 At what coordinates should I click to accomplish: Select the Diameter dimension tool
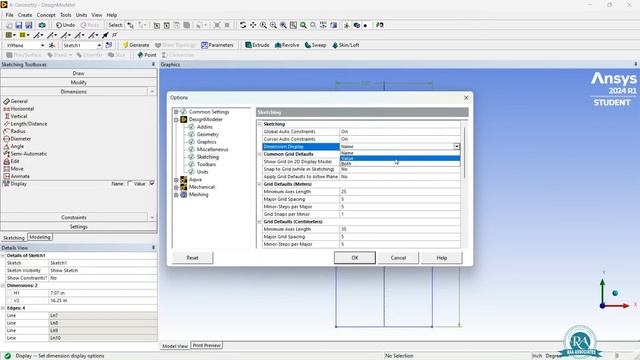[x=17, y=139]
